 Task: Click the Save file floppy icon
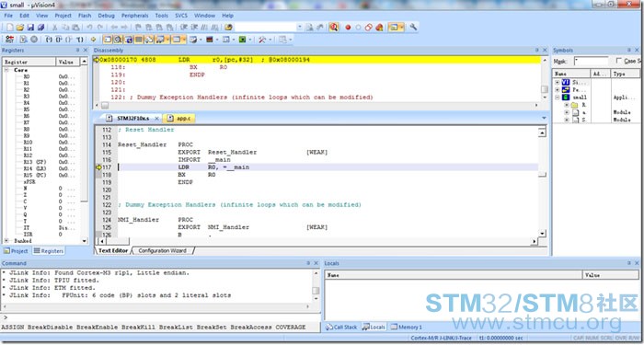(x=30, y=27)
